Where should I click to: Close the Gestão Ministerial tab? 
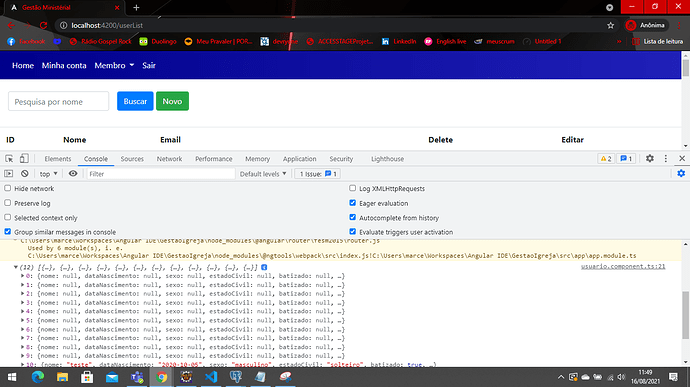click(x=117, y=7)
